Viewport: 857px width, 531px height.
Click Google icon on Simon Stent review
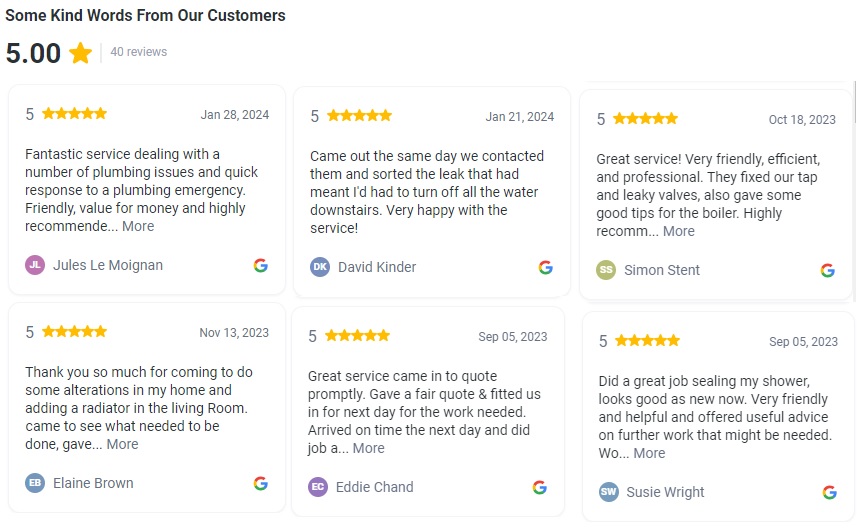[827, 270]
